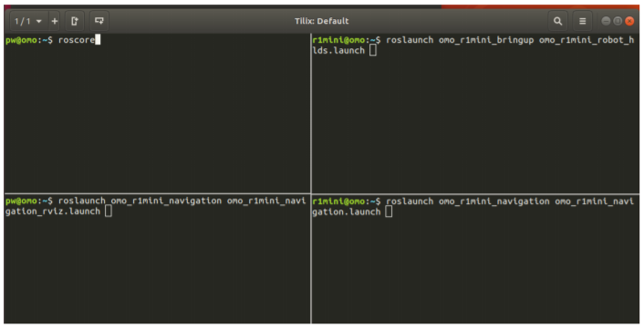The height and width of the screenshot is (328, 644).
Task: Open the find in terminal search icon
Action: tap(557, 21)
